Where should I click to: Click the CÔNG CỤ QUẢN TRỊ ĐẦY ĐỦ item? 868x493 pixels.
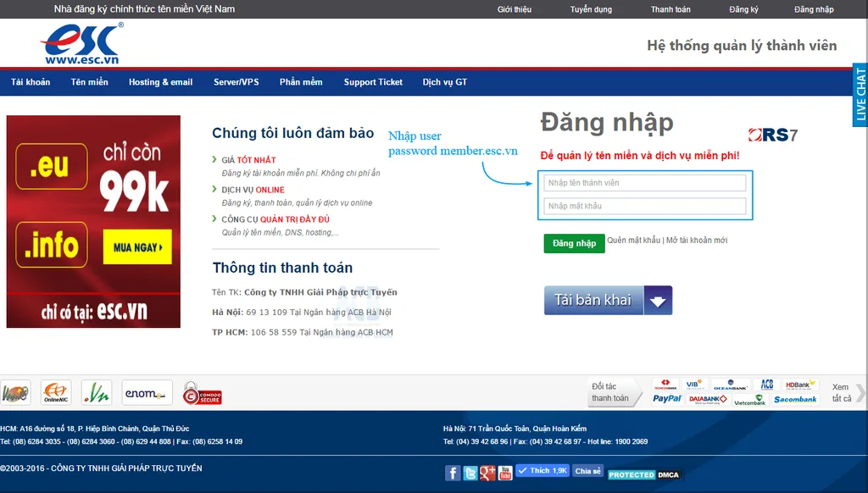[275, 219]
